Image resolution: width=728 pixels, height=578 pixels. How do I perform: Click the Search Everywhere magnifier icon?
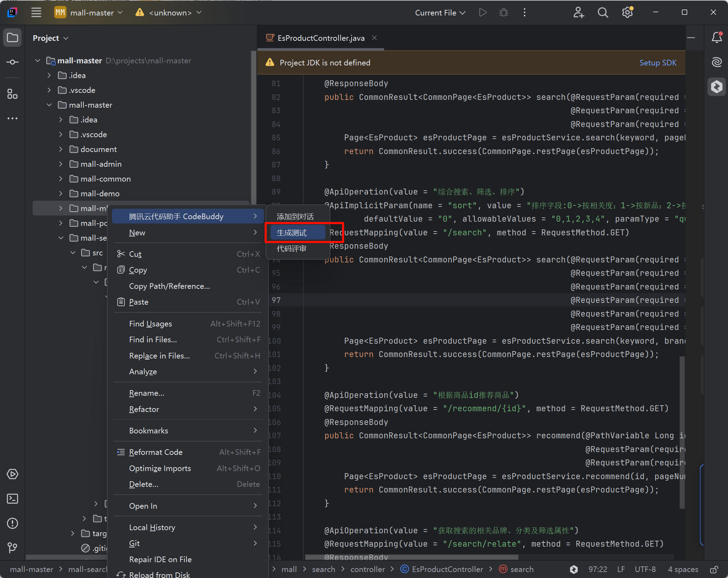click(x=603, y=13)
